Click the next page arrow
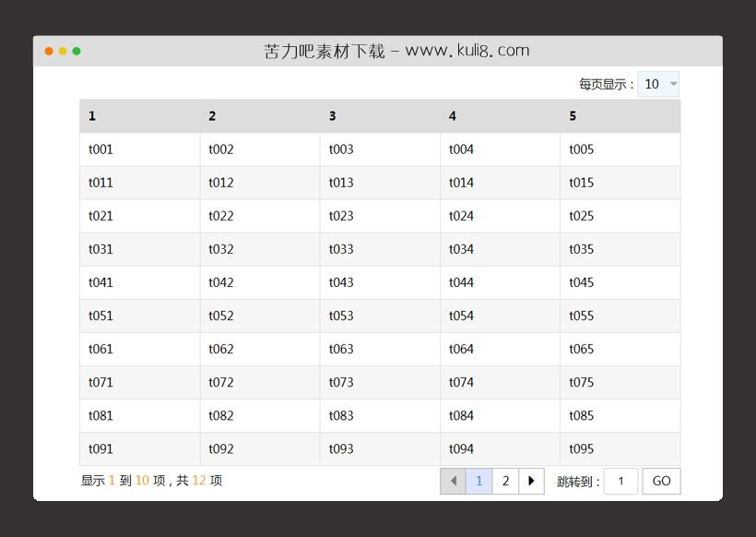The width and height of the screenshot is (756, 537). [532, 481]
